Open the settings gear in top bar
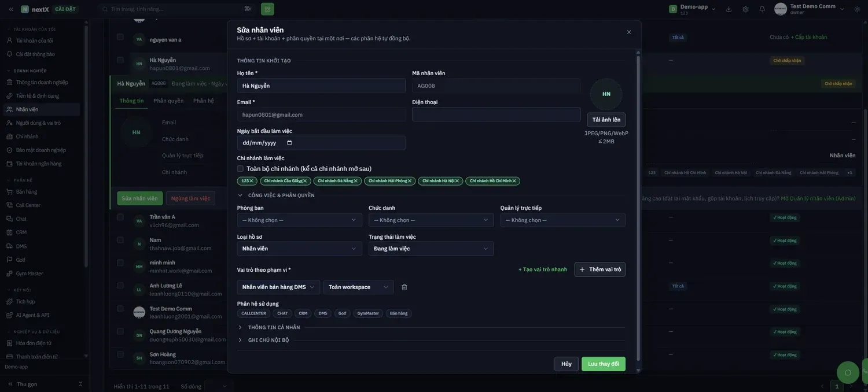 (745, 9)
